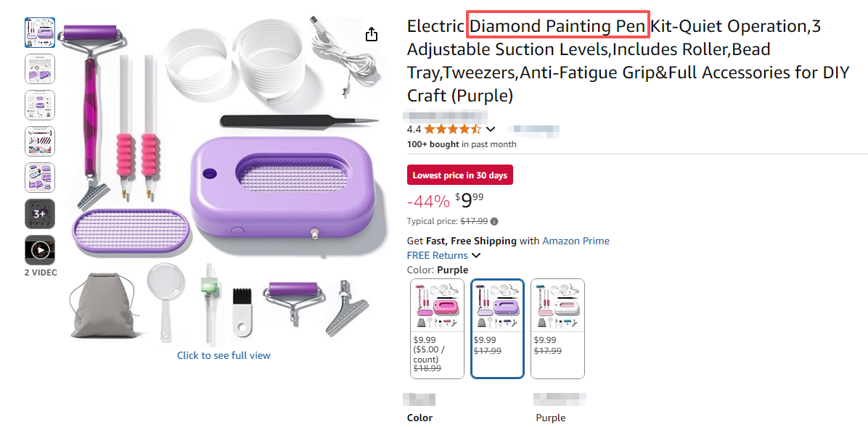
Task: Select the fifth product image thumbnail
Action: [x=40, y=178]
